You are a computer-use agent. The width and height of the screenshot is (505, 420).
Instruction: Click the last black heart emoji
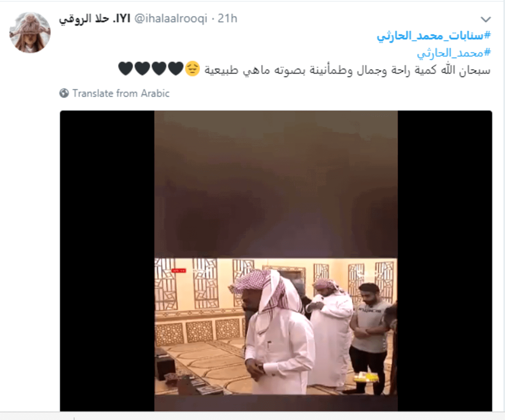point(126,69)
